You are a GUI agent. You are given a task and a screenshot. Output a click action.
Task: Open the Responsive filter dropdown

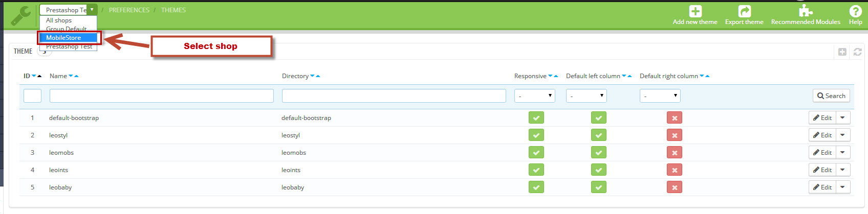click(534, 96)
